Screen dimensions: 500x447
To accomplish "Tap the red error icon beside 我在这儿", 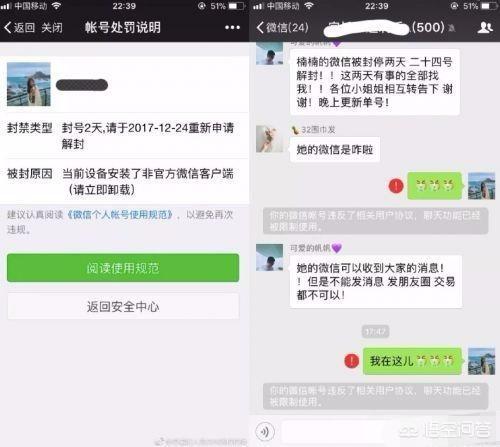I will 351,361.
